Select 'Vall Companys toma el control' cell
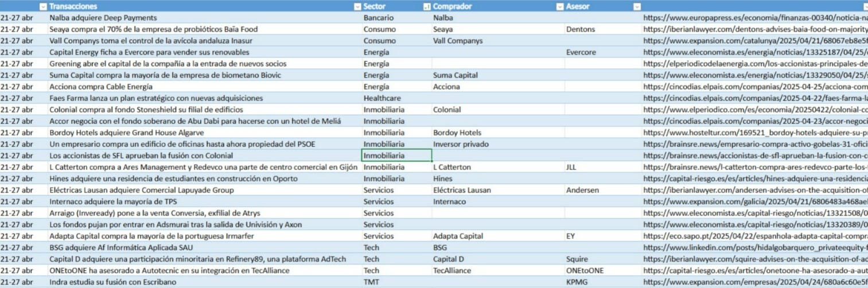 [205, 41]
